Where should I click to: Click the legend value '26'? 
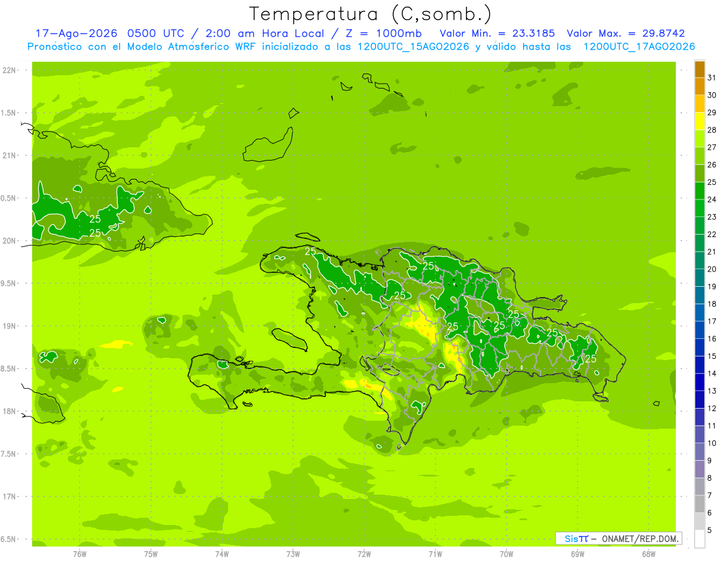coord(712,164)
